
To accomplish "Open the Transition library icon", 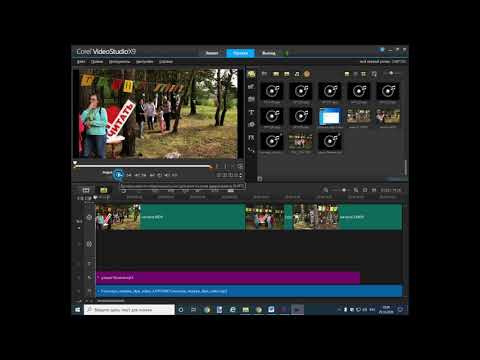I will point(252,99).
